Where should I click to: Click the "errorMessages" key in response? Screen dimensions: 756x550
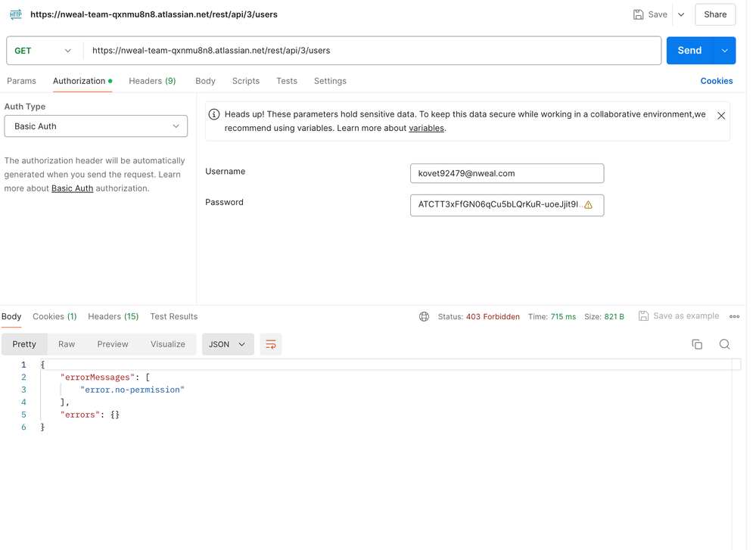pos(98,378)
